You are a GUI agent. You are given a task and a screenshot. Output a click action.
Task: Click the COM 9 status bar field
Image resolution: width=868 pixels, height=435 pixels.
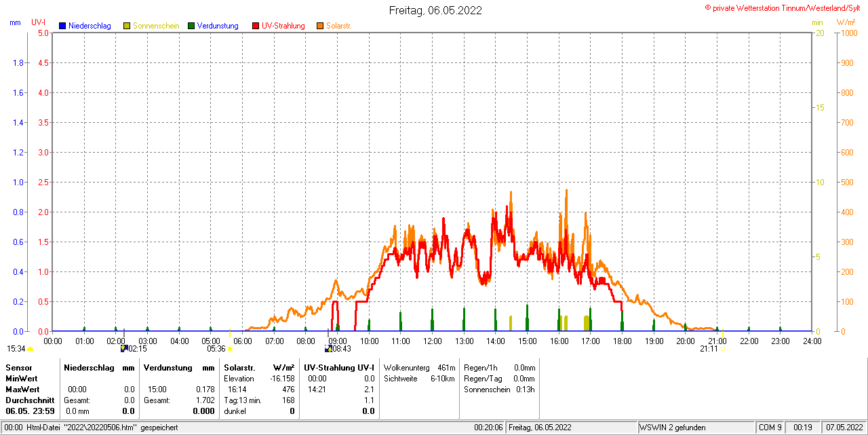(770, 428)
